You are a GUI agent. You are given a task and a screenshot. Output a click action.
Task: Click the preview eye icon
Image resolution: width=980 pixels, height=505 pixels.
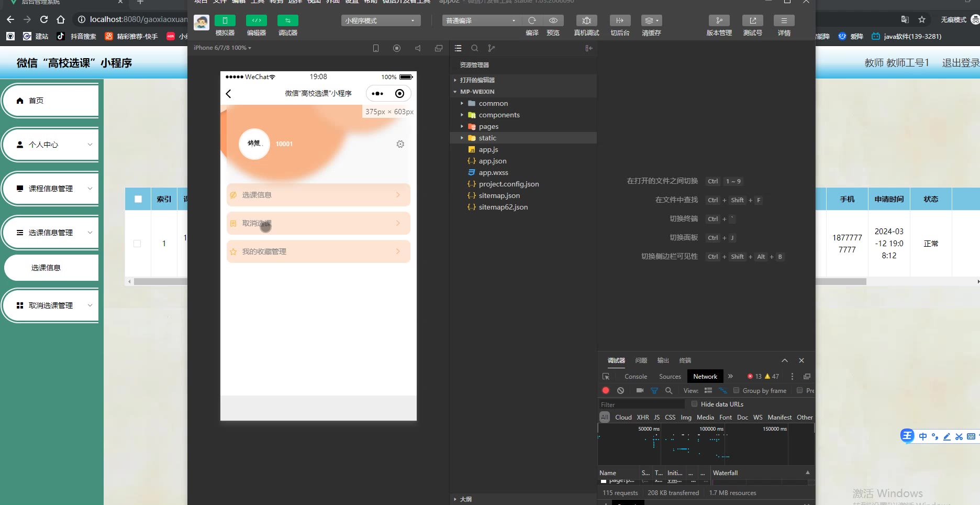tap(553, 21)
